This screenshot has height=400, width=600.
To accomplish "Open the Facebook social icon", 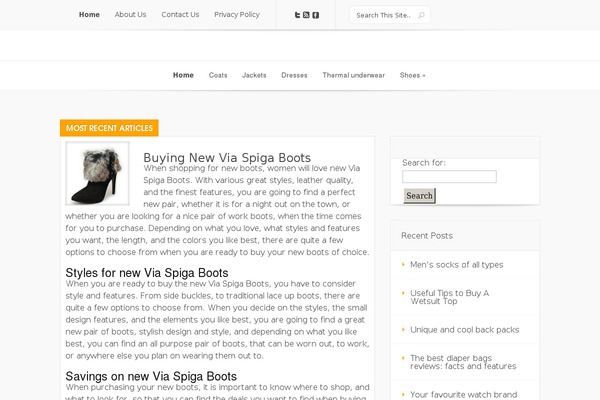I will click(x=315, y=15).
